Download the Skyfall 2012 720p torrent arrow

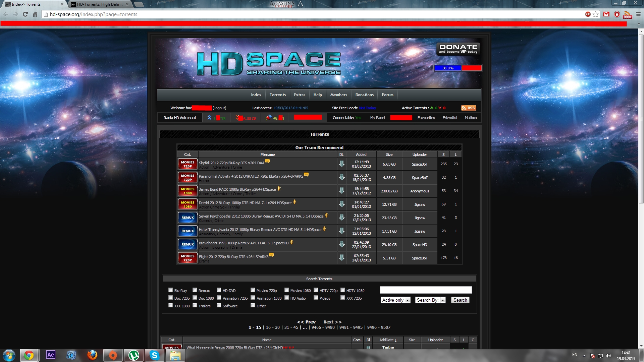341,164
